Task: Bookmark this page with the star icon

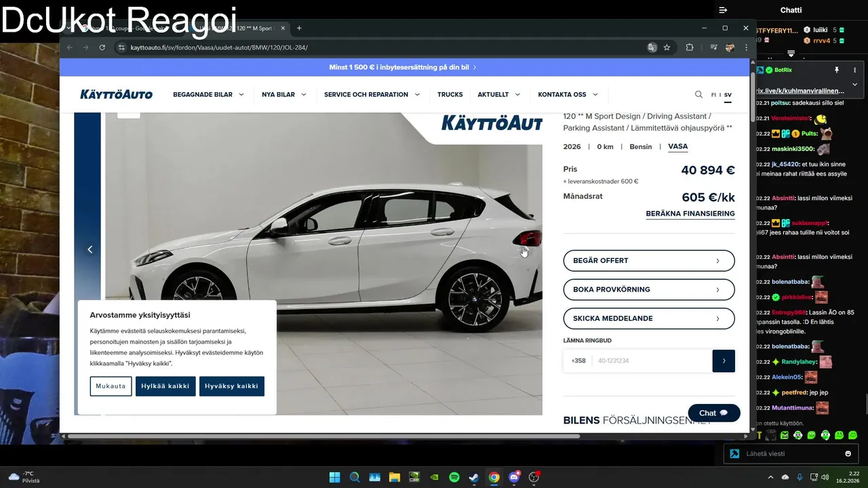Action: tap(667, 47)
